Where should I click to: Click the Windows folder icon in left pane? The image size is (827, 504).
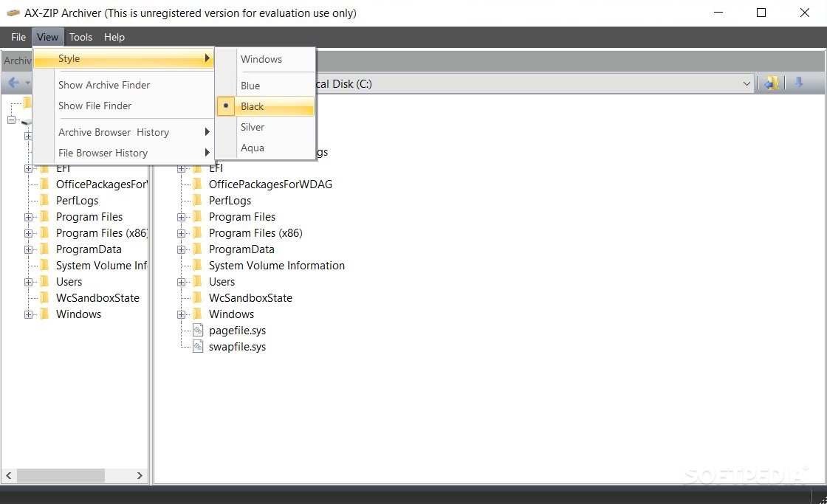(x=45, y=314)
